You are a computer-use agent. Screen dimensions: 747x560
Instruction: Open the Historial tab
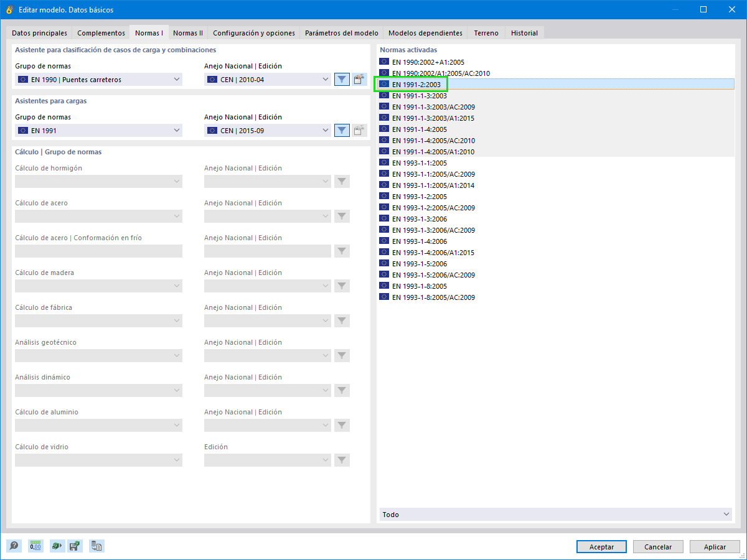click(x=524, y=33)
